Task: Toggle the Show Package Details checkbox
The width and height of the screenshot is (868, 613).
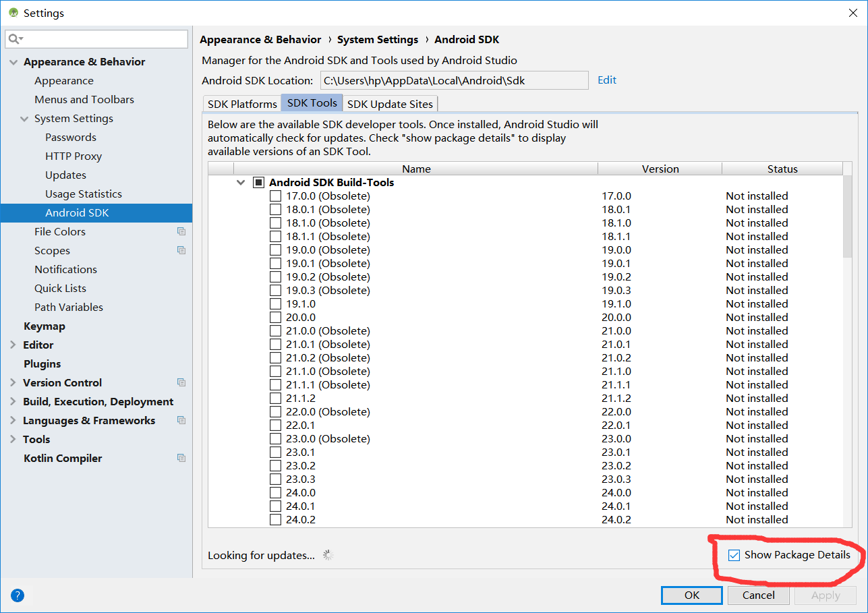Action: (734, 556)
